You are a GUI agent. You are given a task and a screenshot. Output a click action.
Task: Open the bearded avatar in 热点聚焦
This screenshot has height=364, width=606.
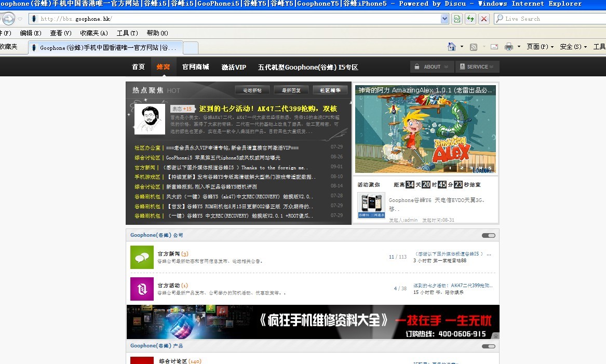[150, 119]
